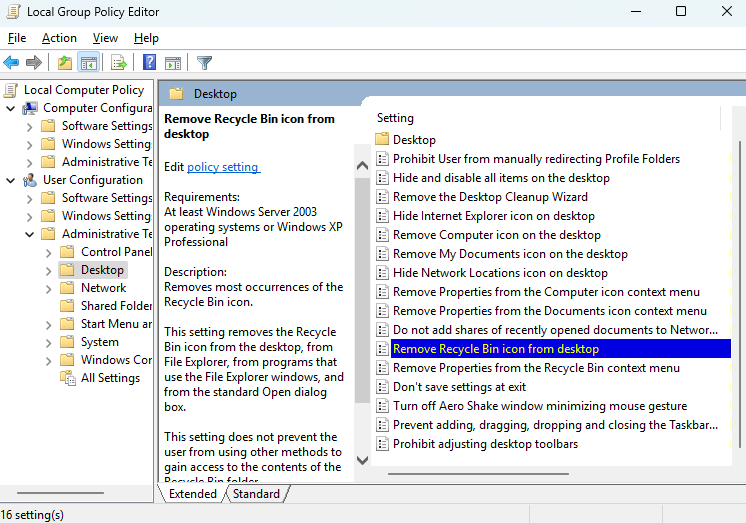Click the Back arrow toolbar icon
The height and width of the screenshot is (523, 746).
(x=12, y=63)
